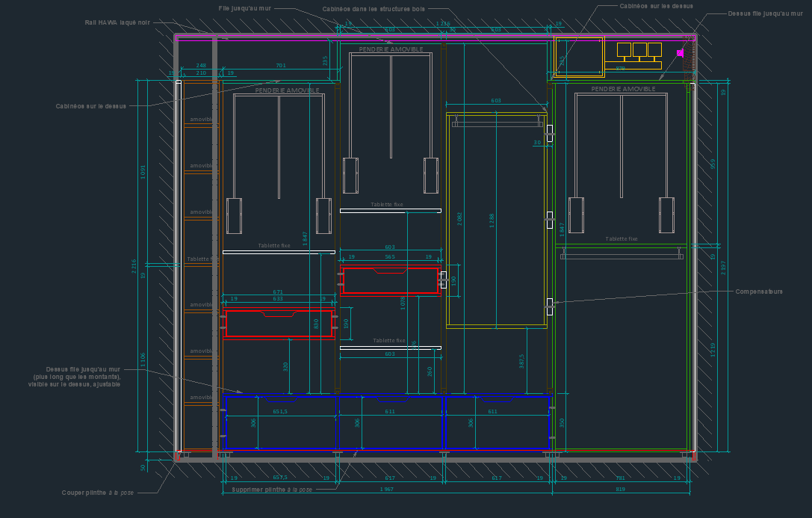The width and height of the screenshot is (812, 518).
Task: Select the 1 288 dimension in yellow cabinet
Action: tap(492, 221)
